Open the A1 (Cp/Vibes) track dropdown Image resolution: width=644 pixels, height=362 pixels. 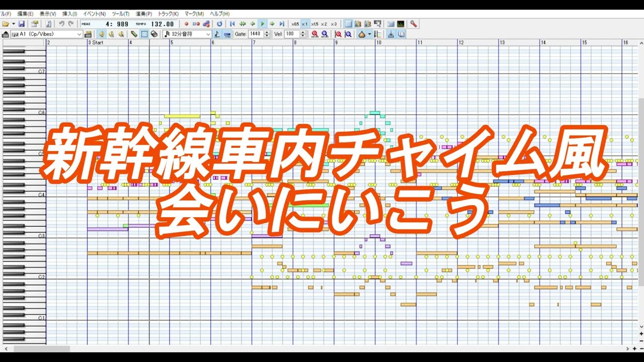47,34
